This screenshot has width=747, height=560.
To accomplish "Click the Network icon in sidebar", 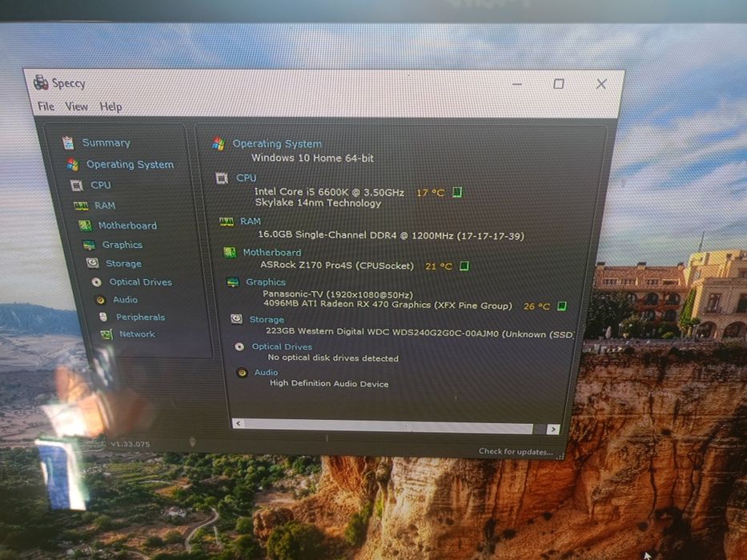I will coord(106,334).
